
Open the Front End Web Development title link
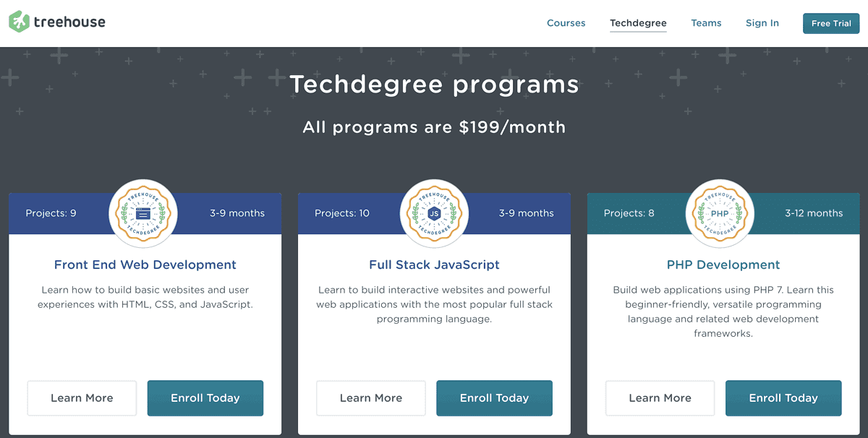point(145,265)
